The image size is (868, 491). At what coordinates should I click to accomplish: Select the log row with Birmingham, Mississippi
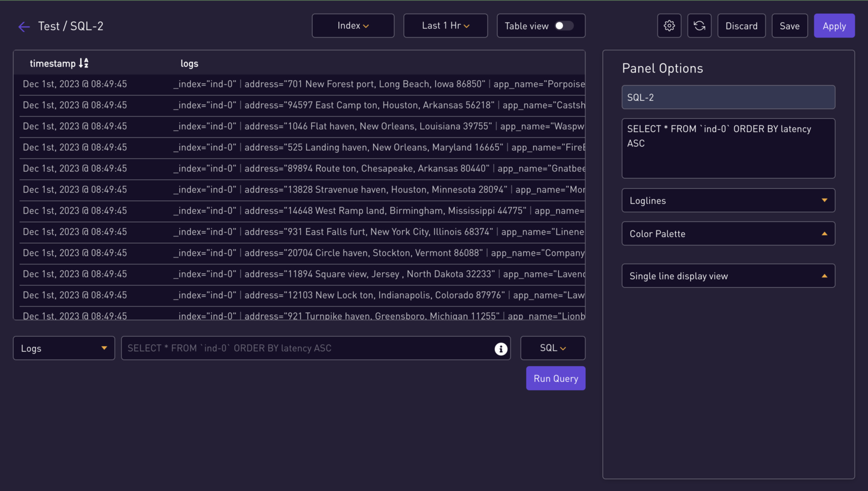click(302, 211)
